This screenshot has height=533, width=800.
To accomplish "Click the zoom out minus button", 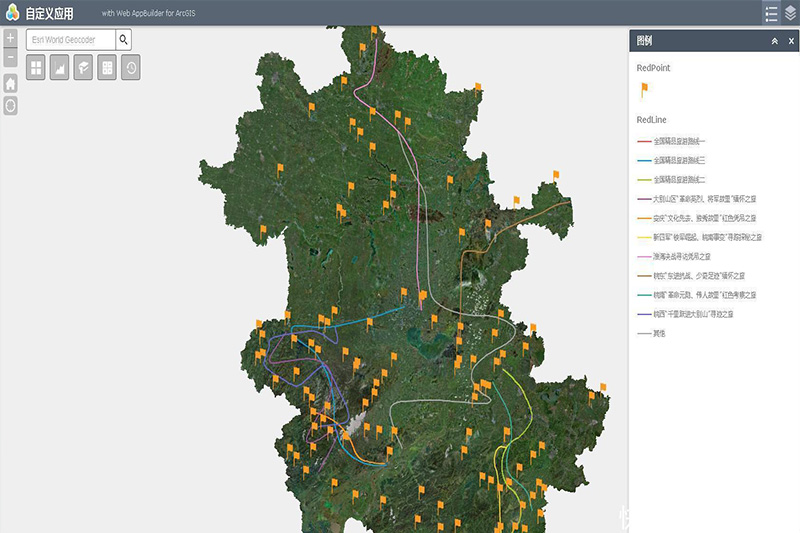I will (10, 57).
